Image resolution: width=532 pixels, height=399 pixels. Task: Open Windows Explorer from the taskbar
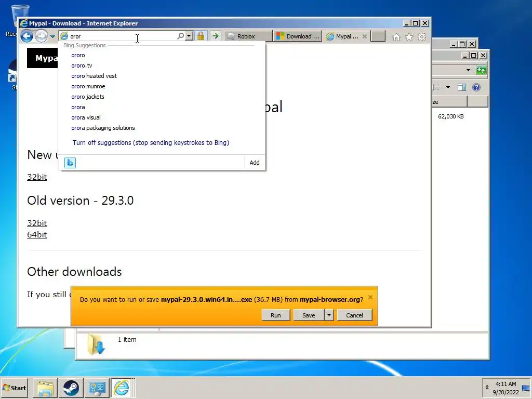pos(45,388)
